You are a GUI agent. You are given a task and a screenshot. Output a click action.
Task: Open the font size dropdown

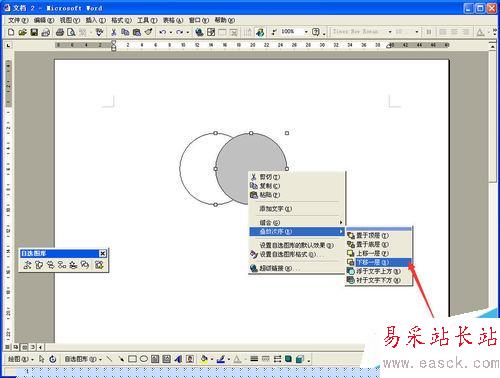coord(417,32)
